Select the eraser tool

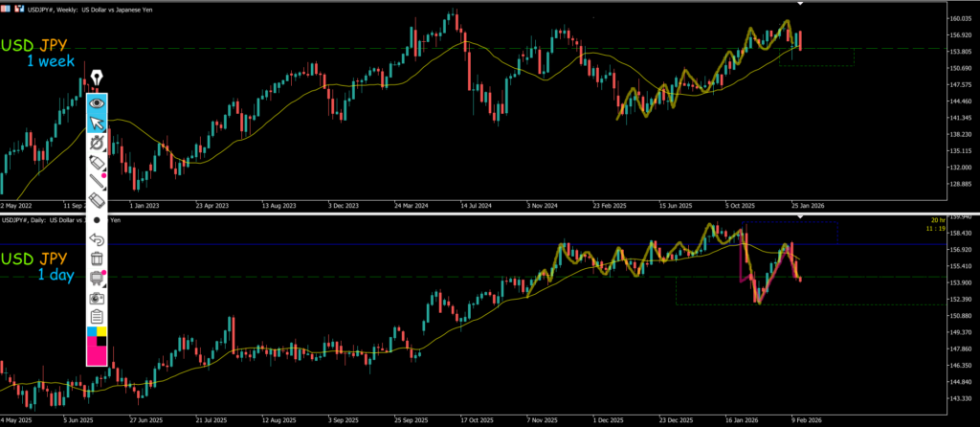97,200
